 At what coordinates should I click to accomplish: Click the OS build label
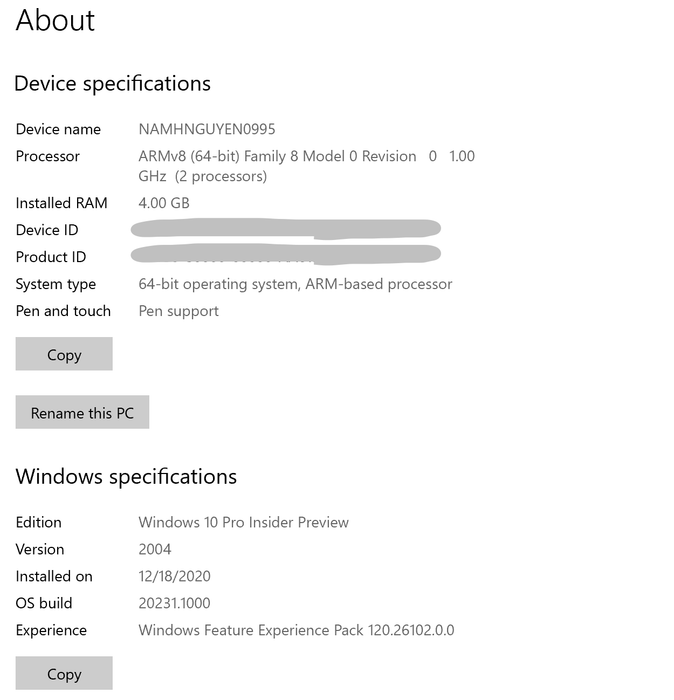[44, 604]
